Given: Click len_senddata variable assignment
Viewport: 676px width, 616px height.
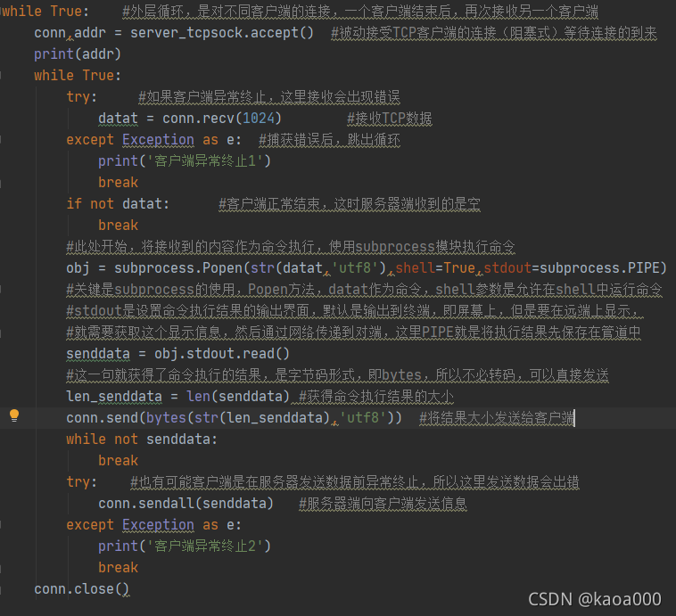Looking at the screenshot, I should click(114, 397).
